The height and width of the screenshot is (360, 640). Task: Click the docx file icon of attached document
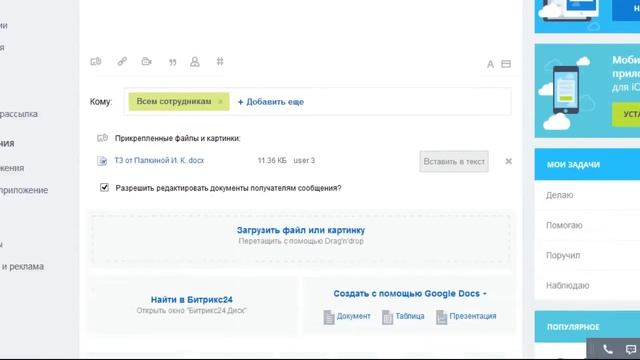click(x=102, y=161)
